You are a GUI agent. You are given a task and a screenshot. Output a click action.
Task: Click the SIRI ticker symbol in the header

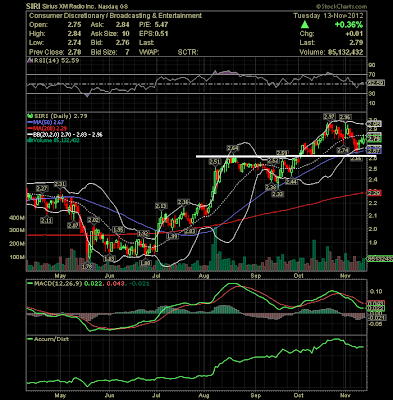pos(33,6)
